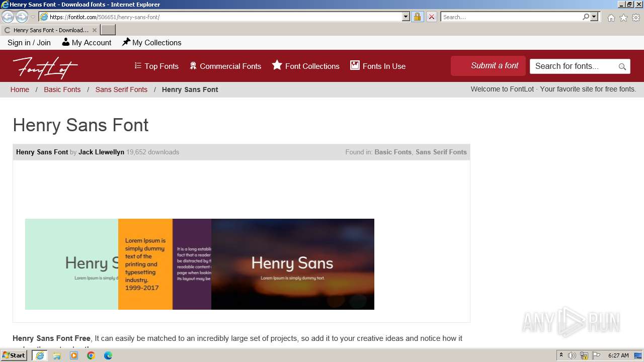Open Basic Fonts in the Found in list
Image resolution: width=644 pixels, height=362 pixels.
tap(393, 152)
